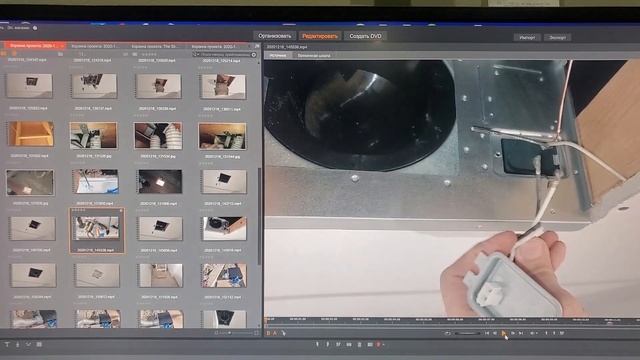The width and height of the screenshot is (640, 360).
Task: Click the trash delete icon on timeline toolbar
Action: [360, 345]
